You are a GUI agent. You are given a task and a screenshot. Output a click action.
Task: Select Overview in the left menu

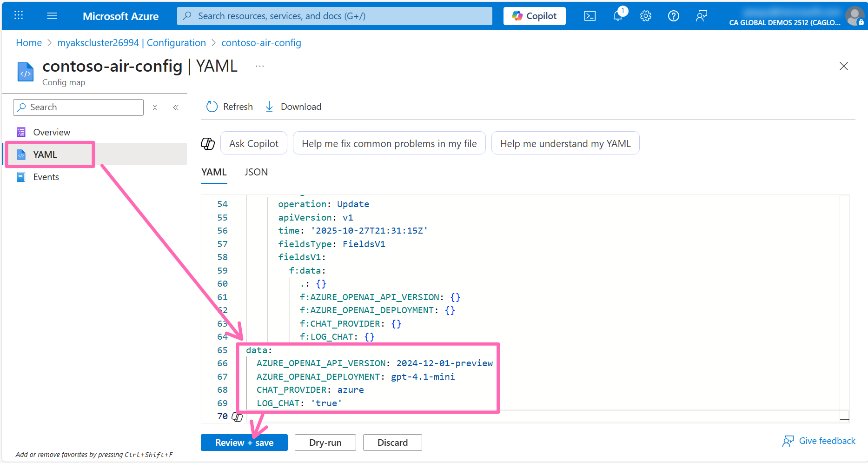[x=51, y=132]
